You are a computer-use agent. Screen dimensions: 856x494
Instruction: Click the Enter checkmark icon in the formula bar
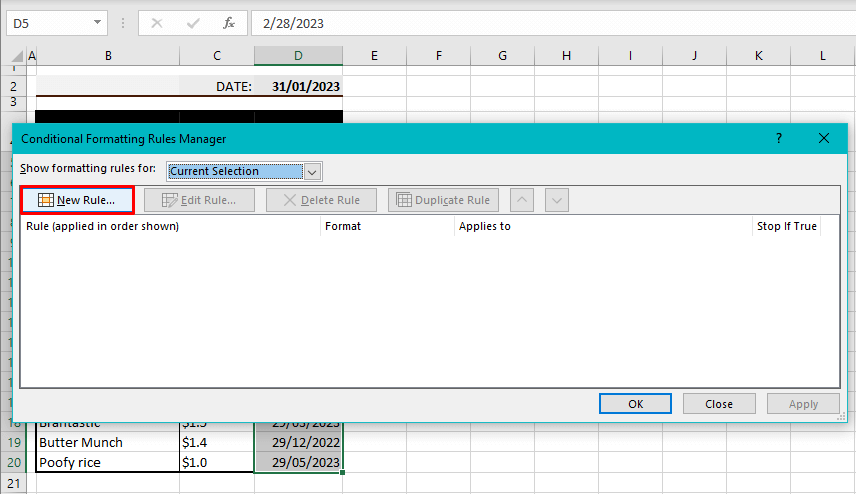pos(193,23)
